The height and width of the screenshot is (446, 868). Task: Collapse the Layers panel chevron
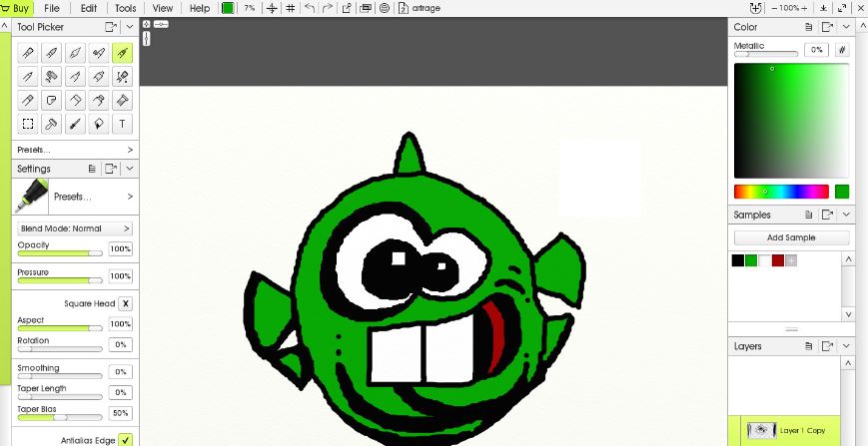click(x=846, y=346)
